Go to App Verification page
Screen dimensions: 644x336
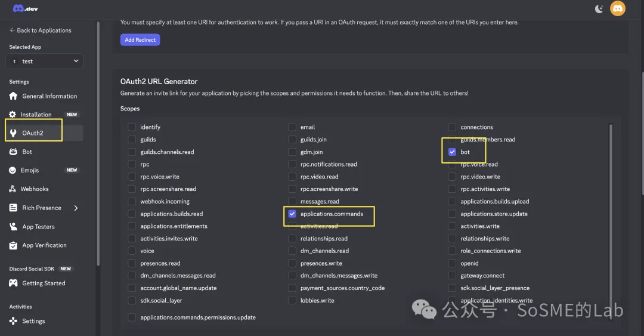pos(44,245)
